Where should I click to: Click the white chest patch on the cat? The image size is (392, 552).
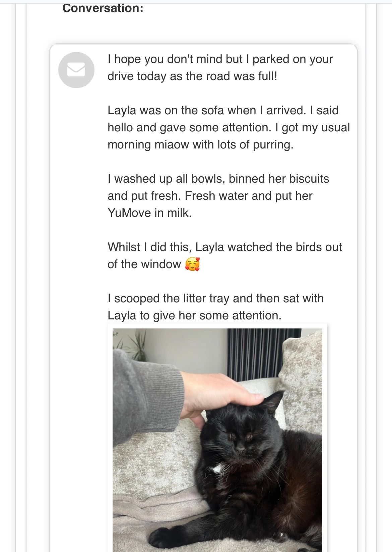tap(218, 468)
